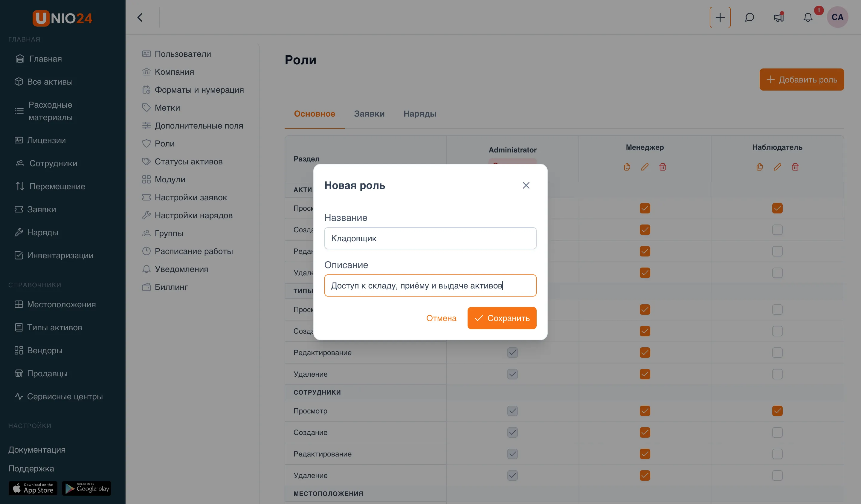Image resolution: width=861 pixels, height=504 pixels.
Task: Open Статусы активов settings item
Action: pyautogui.click(x=189, y=161)
